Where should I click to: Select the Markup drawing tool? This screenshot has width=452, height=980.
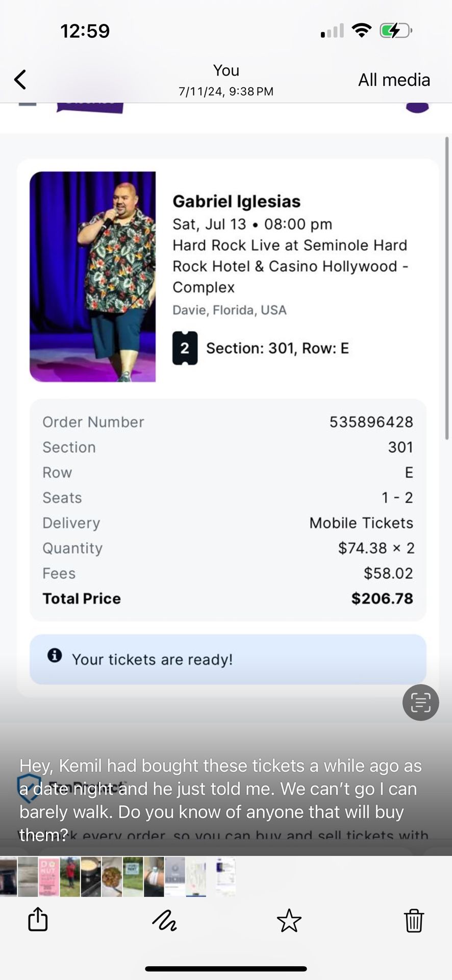164,920
